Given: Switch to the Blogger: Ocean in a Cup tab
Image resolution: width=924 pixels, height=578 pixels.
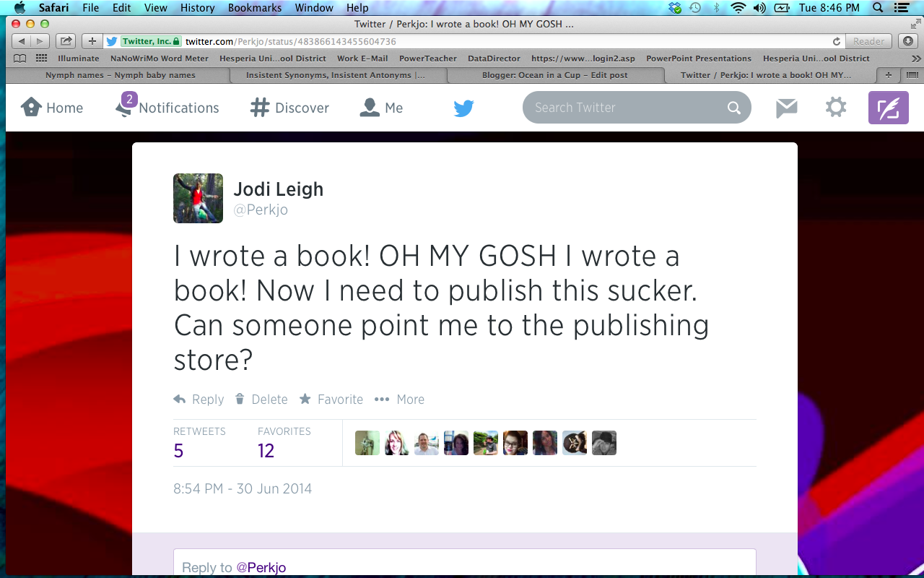Looking at the screenshot, I should click(554, 75).
